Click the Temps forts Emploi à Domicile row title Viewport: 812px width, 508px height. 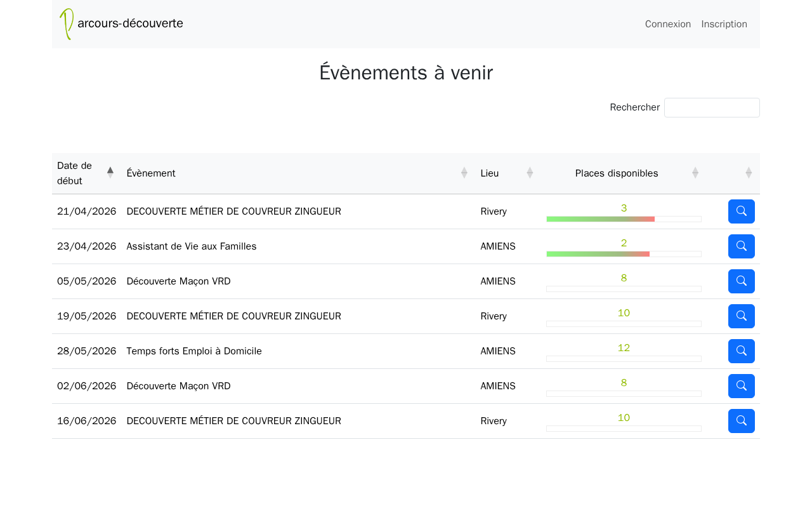coord(194,351)
